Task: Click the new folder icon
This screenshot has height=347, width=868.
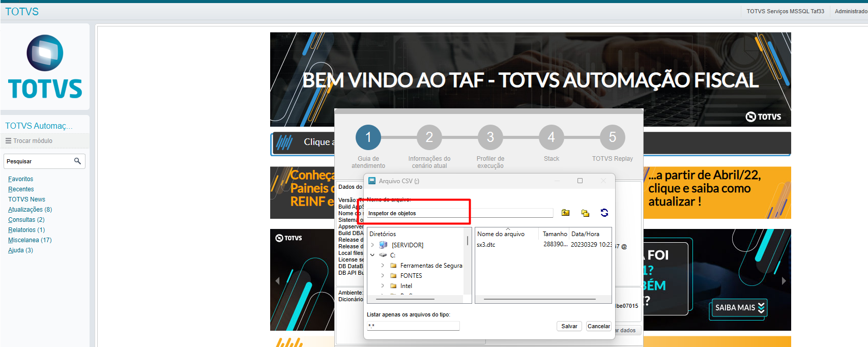Action: [585, 213]
